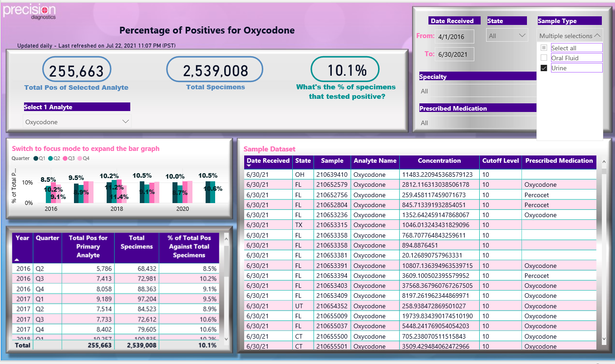Click the precision diagnostics logo
This screenshot has width=615, height=364.
[x=30, y=11]
